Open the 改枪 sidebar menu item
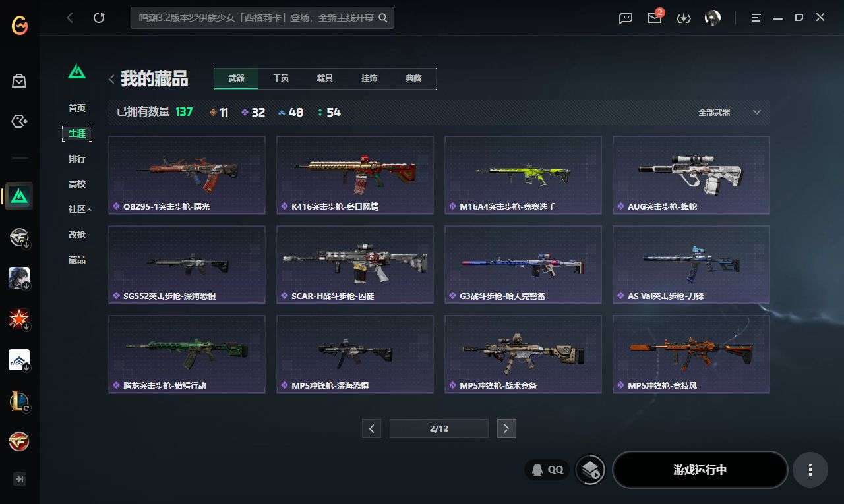 [77, 235]
